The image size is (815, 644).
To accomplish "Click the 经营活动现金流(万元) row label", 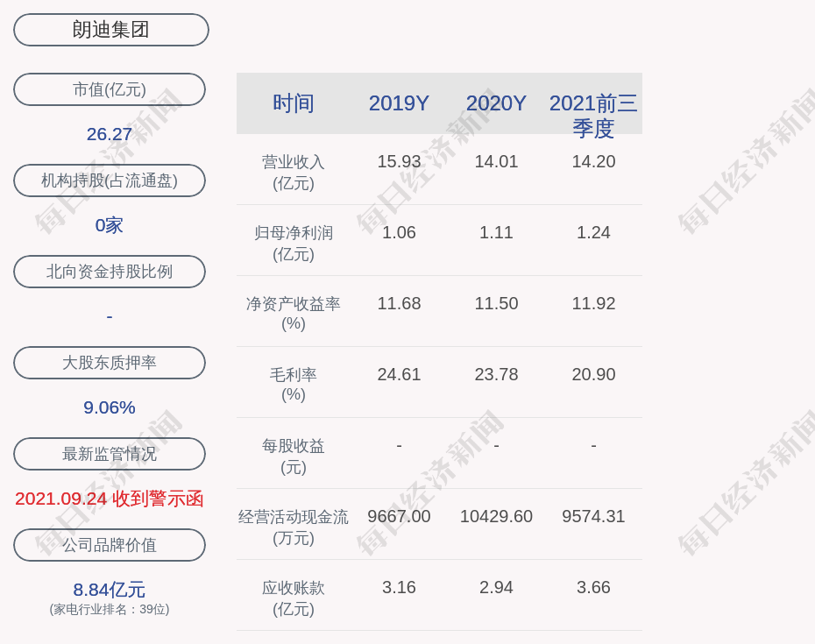I will coord(294,527).
